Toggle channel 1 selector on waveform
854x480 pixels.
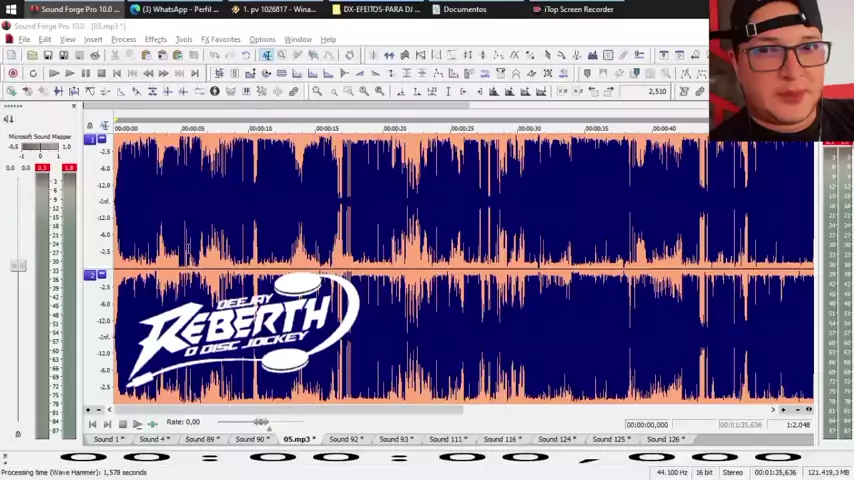click(90, 140)
